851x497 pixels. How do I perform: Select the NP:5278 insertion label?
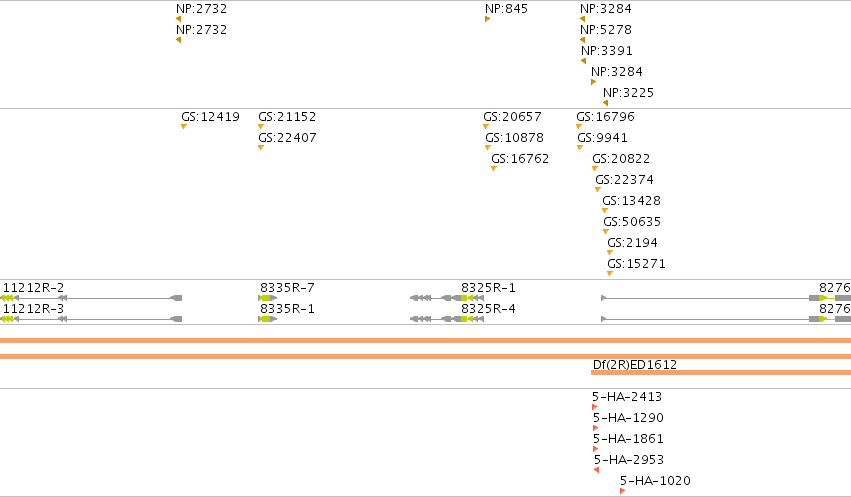click(x=606, y=29)
